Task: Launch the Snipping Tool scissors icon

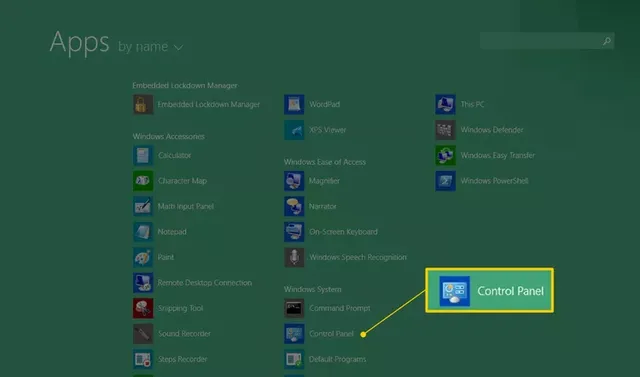Action: (x=143, y=308)
